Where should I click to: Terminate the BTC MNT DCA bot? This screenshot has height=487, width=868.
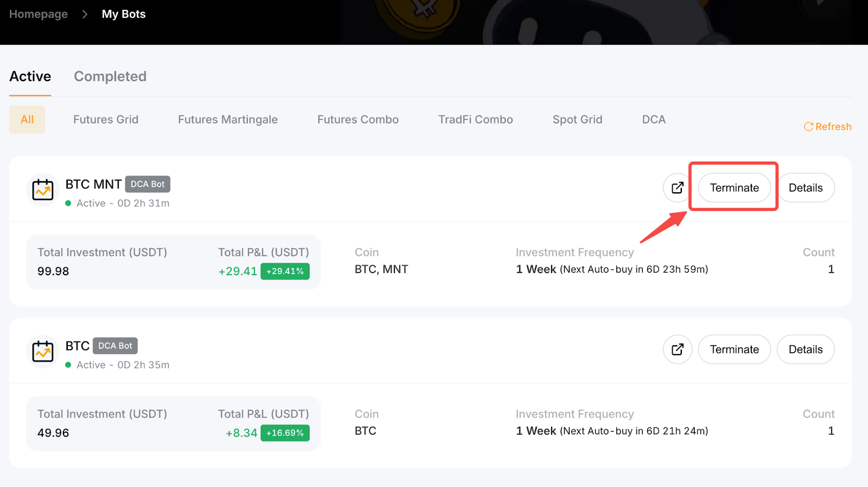tap(734, 188)
